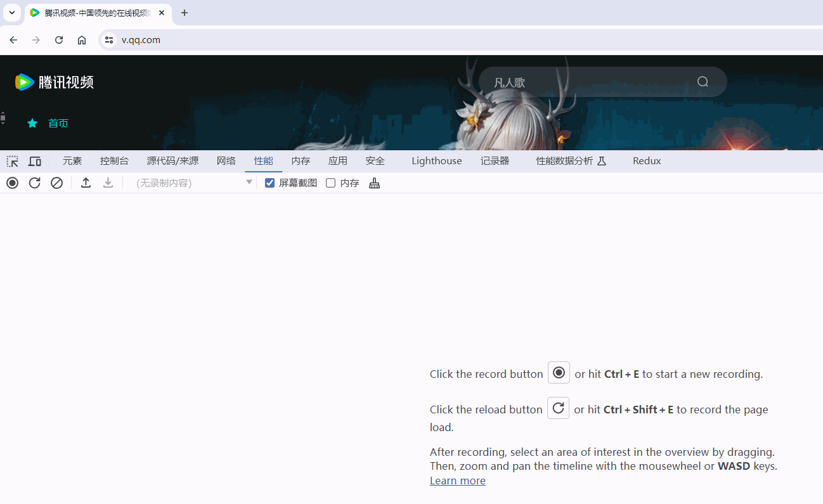Image resolution: width=823 pixels, height=504 pixels.
Task: Reload the page with browser refresh icon
Action: click(59, 40)
